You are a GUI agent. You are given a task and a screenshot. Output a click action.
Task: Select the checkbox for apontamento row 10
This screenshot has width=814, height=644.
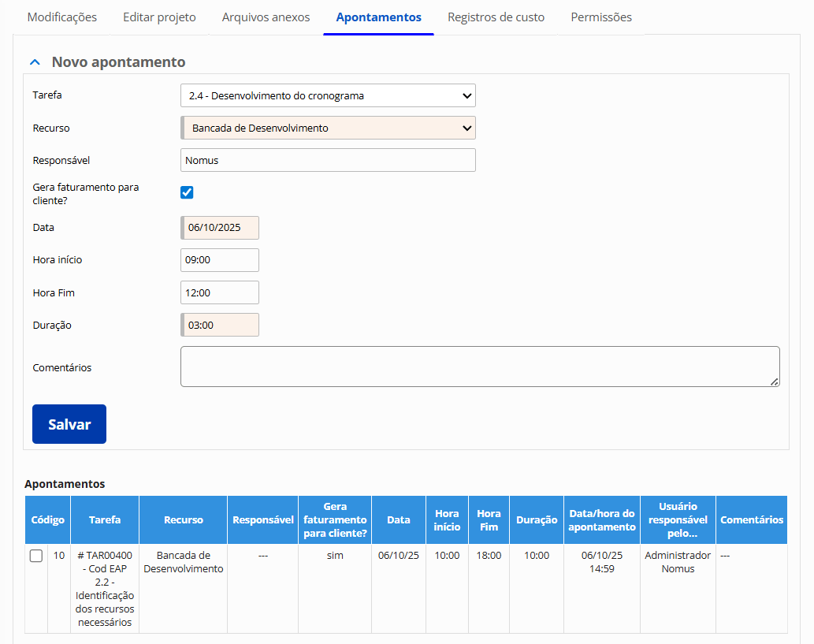pos(36,556)
